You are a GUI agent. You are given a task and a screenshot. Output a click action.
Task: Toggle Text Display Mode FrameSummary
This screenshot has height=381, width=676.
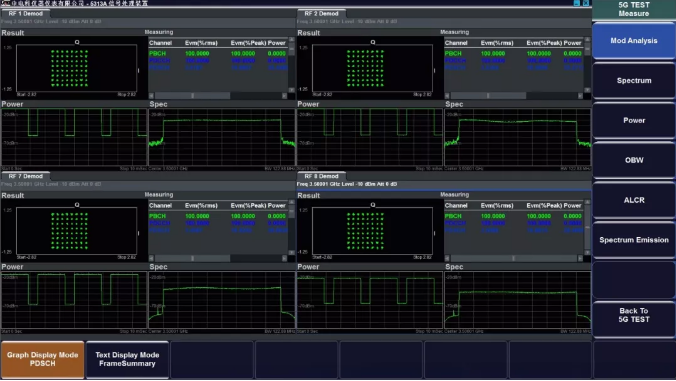pos(127,359)
